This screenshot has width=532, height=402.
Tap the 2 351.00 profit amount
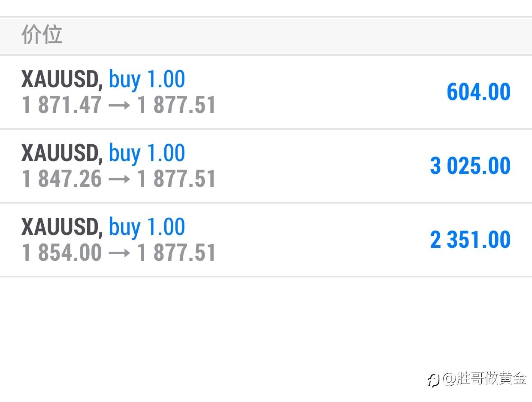470,240
